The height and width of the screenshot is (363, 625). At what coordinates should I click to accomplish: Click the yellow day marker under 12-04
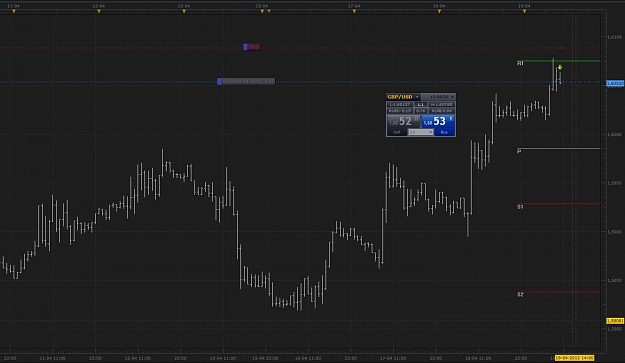point(99,12)
